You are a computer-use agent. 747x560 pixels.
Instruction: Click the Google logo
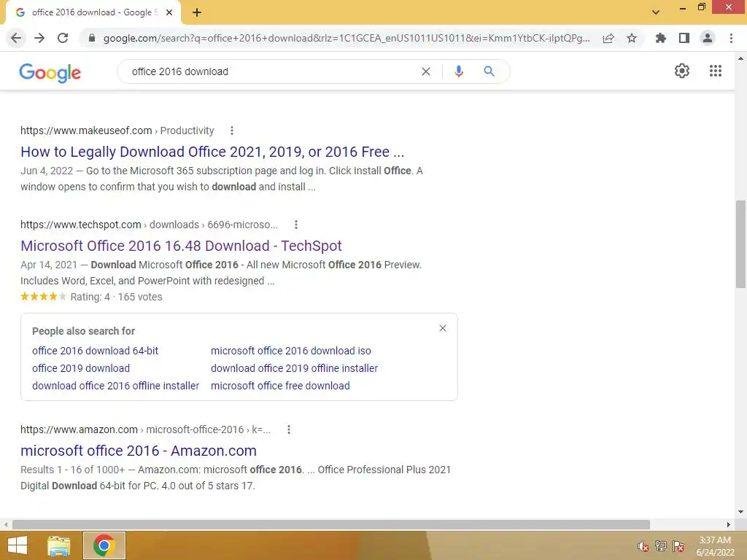(50, 73)
